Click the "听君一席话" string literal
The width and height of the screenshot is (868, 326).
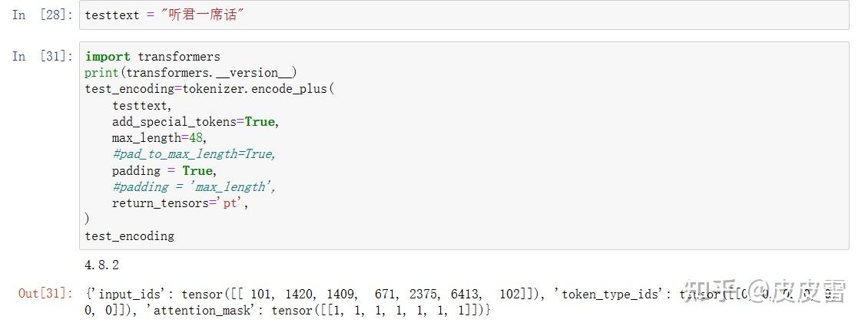203,15
